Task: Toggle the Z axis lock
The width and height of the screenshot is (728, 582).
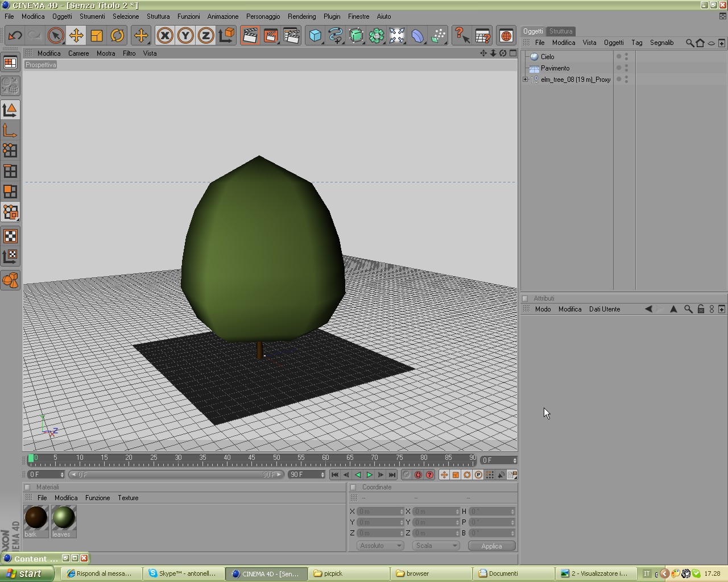Action: pos(206,36)
